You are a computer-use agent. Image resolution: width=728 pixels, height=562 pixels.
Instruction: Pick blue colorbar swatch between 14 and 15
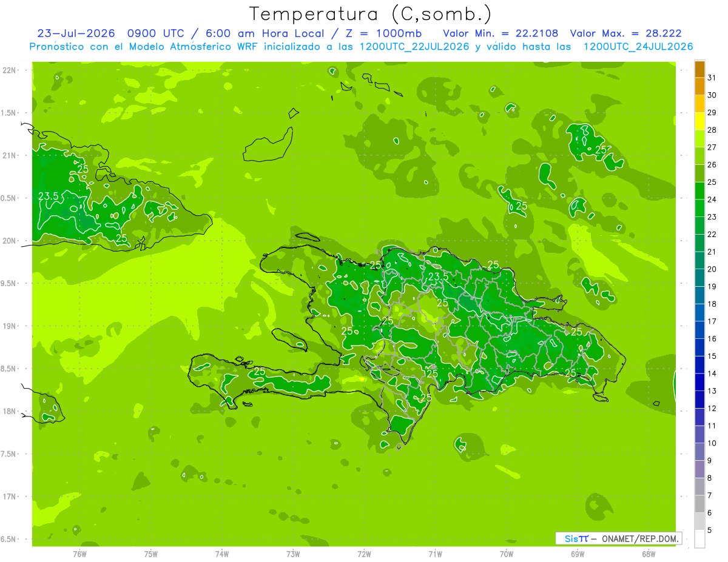click(699, 365)
